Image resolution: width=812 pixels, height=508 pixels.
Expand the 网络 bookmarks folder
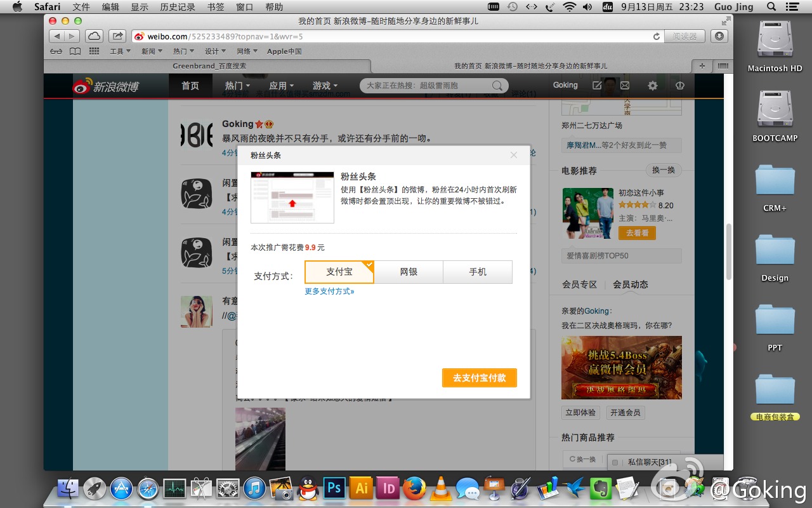[x=247, y=51]
